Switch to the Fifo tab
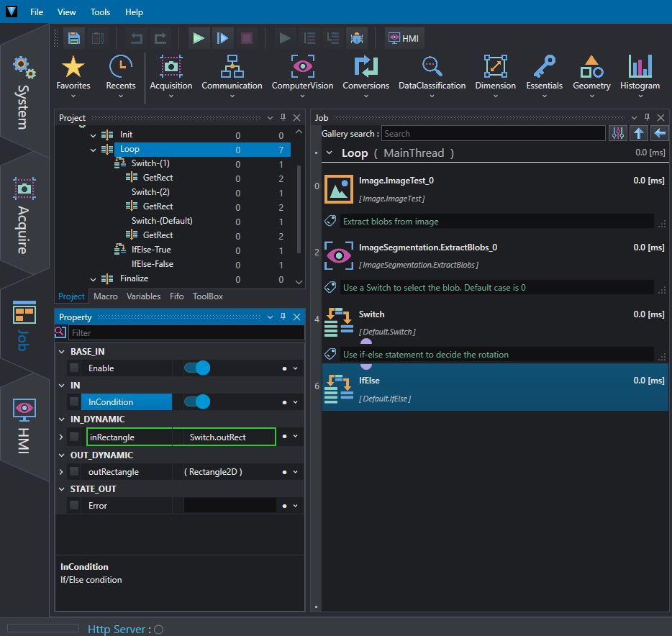672x636 pixels. point(176,296)
